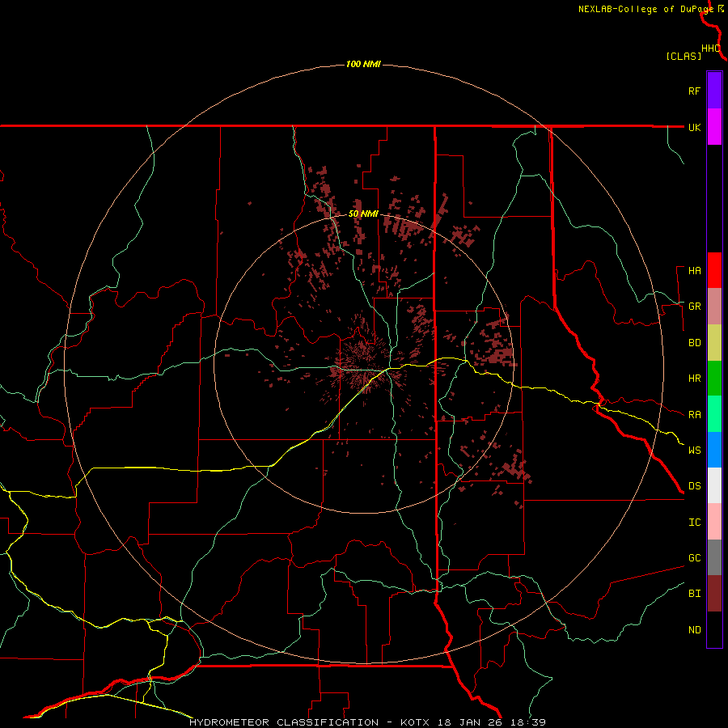Click the BD legend label
The width and height of the screenshot is (728, 728).
point(695,343)
